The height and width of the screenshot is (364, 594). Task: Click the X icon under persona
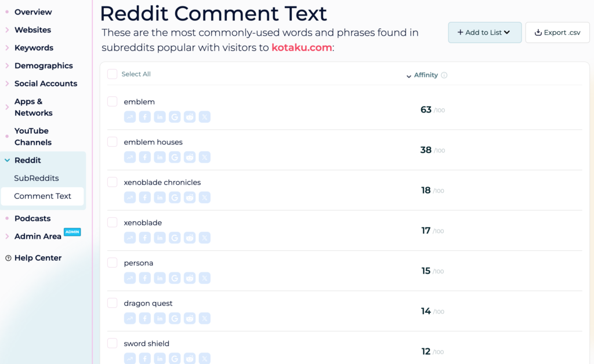(x=205, y=278)
